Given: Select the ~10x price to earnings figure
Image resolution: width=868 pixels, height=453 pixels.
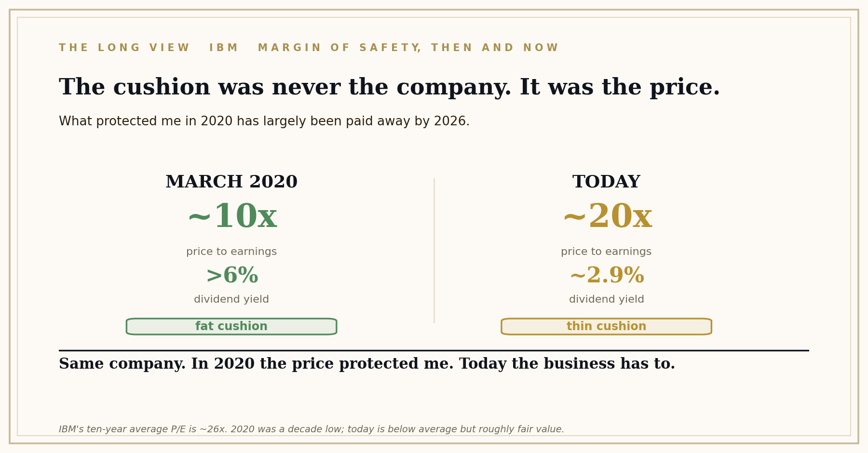Looking at the screenshot, I should (x=231, y=217).
